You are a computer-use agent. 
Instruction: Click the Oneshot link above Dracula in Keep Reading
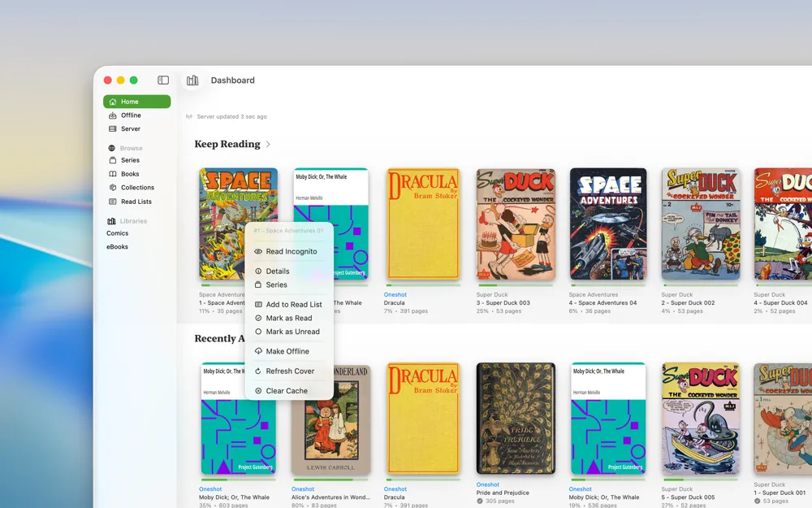395,294
